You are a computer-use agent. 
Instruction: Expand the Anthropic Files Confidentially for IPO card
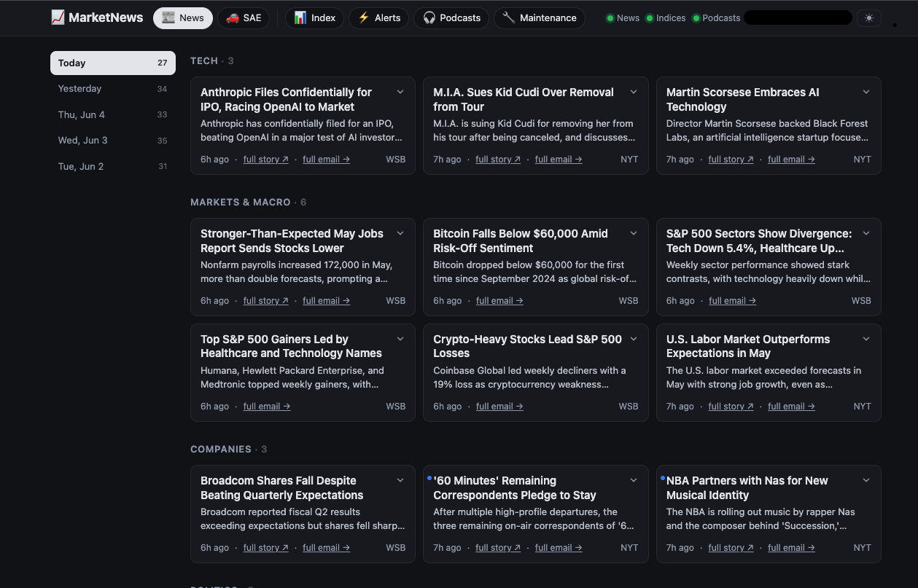point(400,93)
